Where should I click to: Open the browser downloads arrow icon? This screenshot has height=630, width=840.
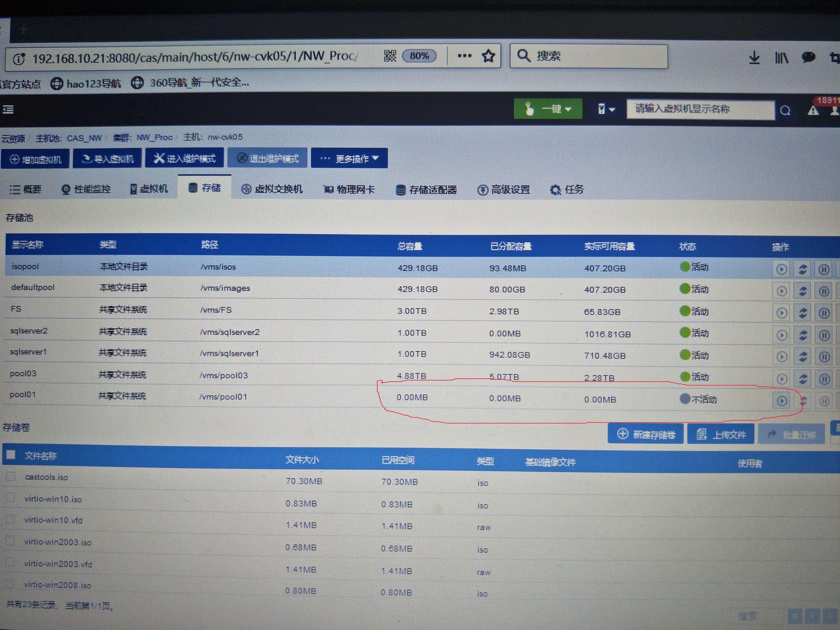[x=754, y=58]
